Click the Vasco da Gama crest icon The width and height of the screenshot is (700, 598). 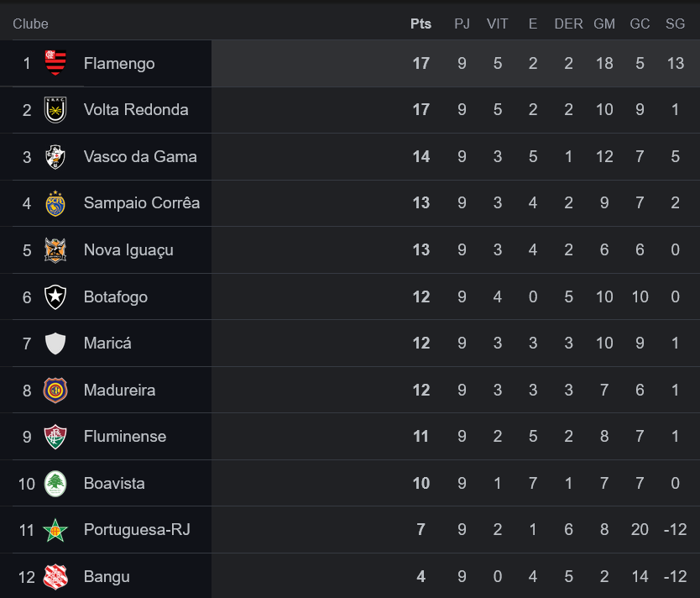pyautogui.click(x=55, y=157)
